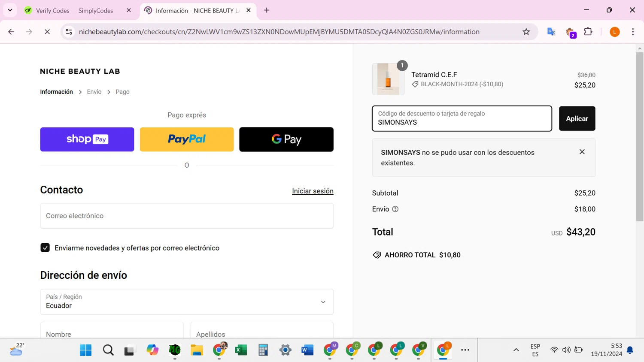Open Chrome's three-dot menu
Screen dimensions: 644x362
click(x=633, y=32)
